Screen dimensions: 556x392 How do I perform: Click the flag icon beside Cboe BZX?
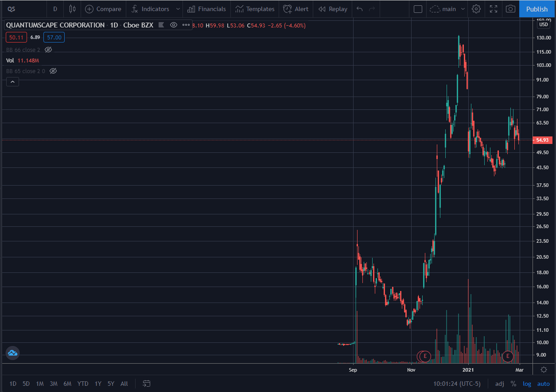(x=161, y=25)
